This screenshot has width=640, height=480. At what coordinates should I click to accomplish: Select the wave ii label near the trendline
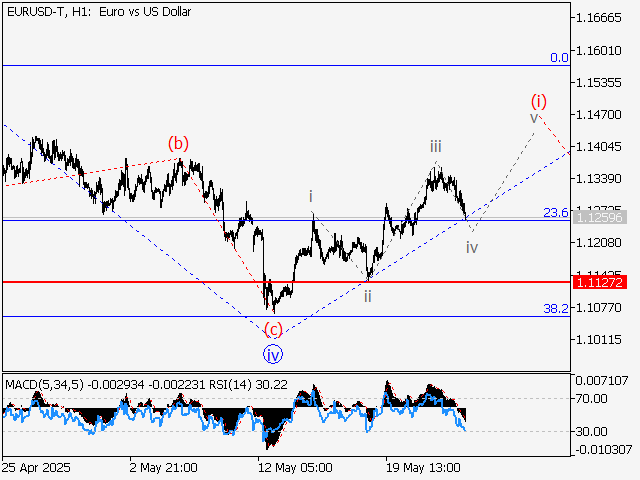click(x=367, y=295)
